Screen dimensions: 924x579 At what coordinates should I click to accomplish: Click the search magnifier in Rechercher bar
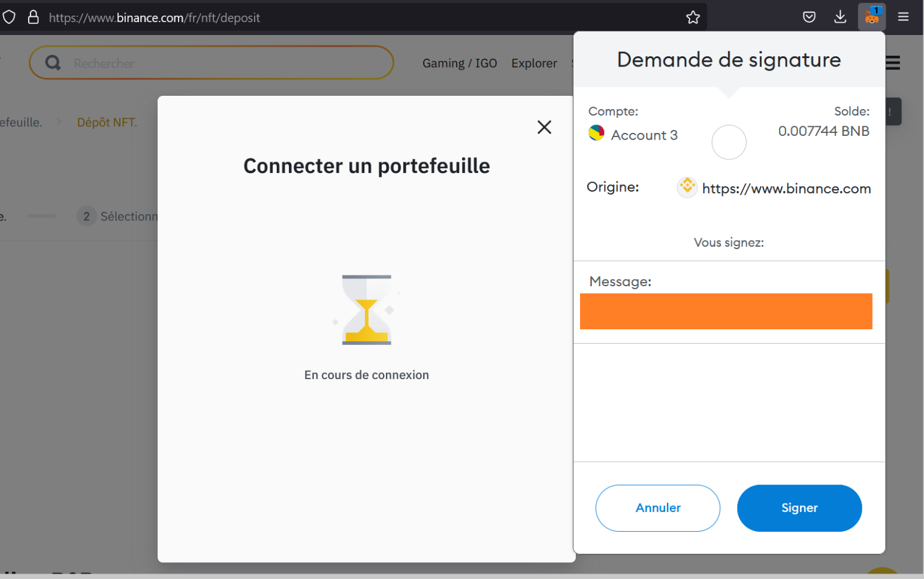pyautogui.click(x=53, y=62)
